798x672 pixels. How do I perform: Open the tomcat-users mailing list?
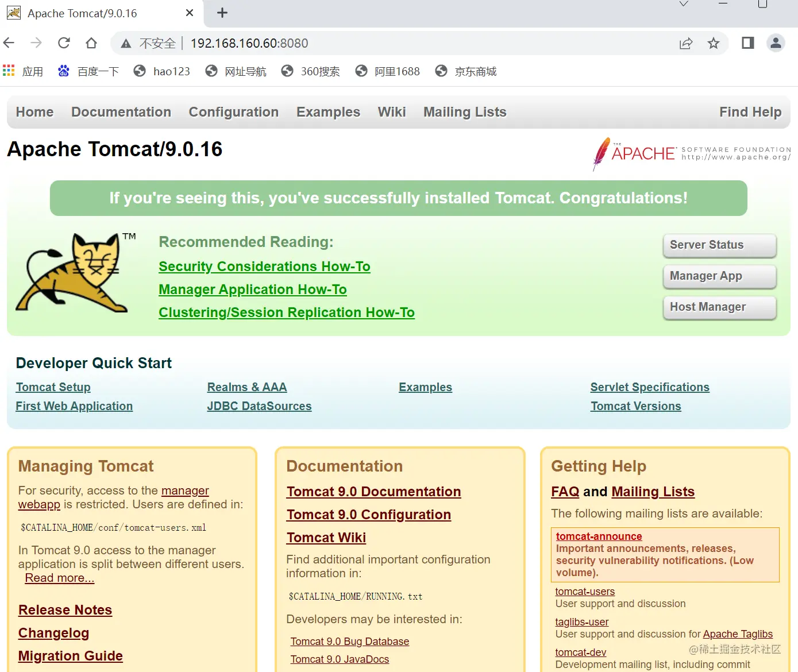585,592
